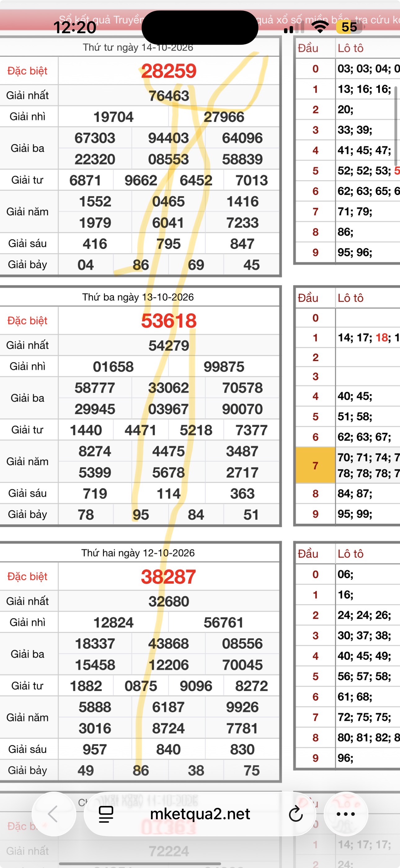
Task: Tap second prize number 99875
Action: [224, 367]
